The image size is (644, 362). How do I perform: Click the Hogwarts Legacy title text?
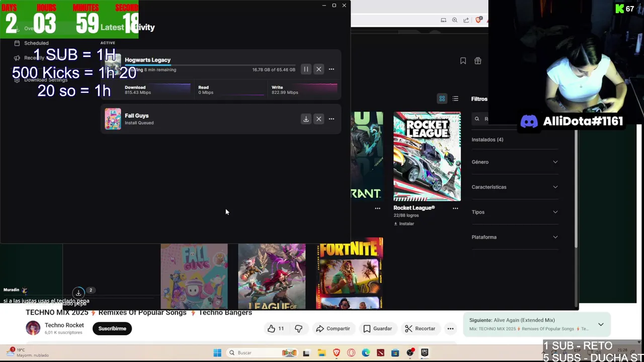click(147, 60)
